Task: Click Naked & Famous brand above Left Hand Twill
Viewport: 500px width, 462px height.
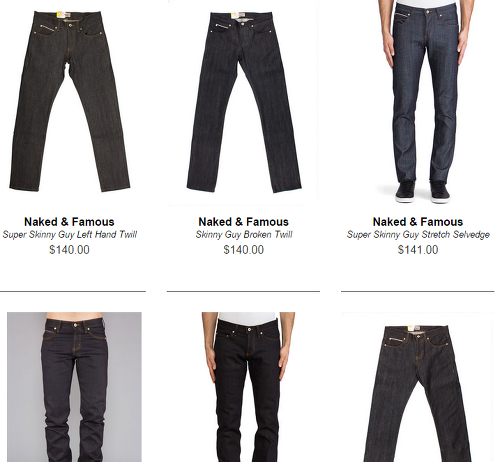Action: tap(69, 222)
